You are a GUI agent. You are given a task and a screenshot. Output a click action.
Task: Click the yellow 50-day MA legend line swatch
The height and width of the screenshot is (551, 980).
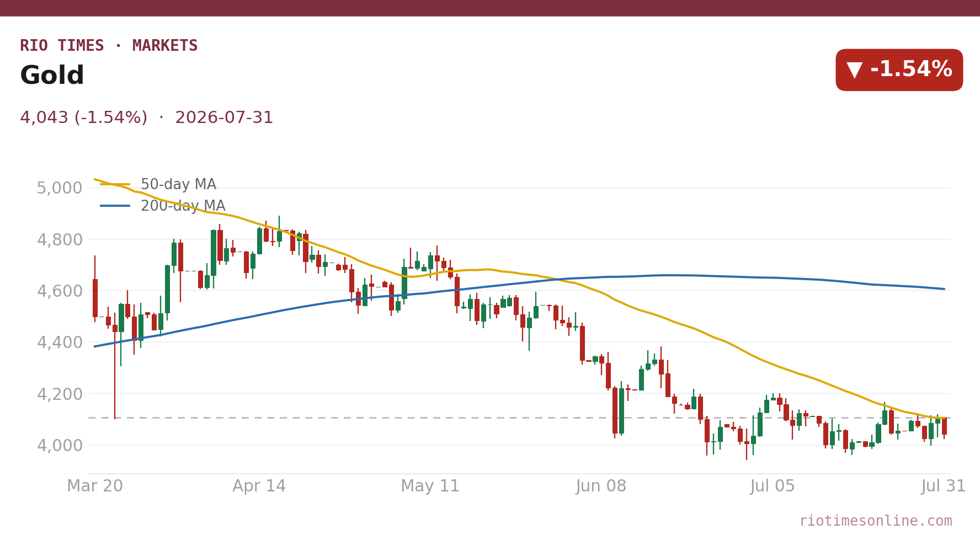coord(115,185)
